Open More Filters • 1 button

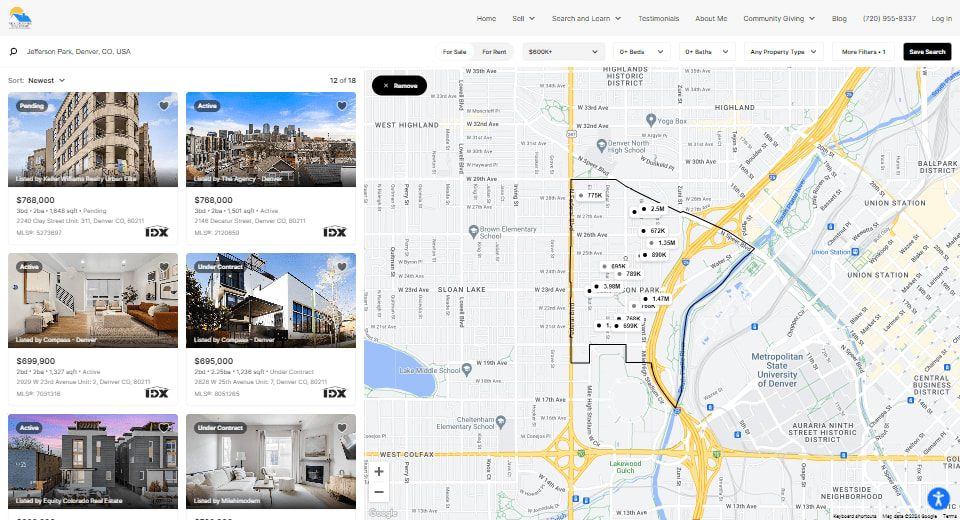[863, 51]
